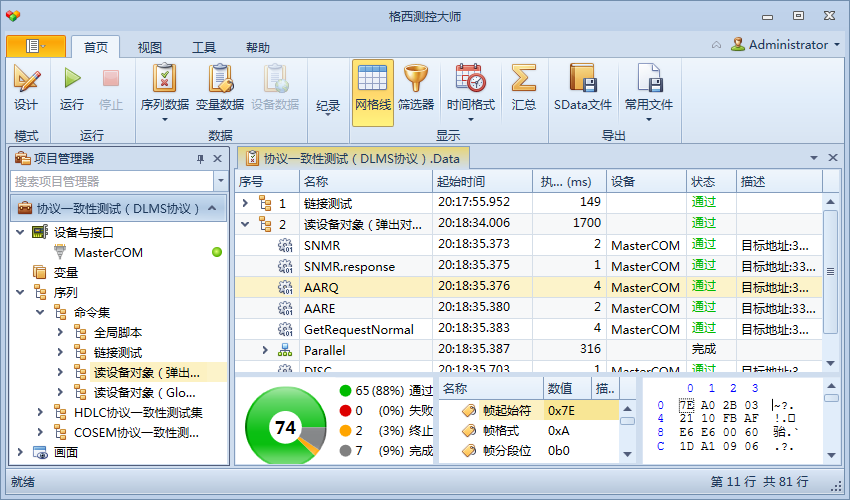Select MasterCOM in the project tree
The width and height of the screenshot is (850, 500).
tap(108, 253)
